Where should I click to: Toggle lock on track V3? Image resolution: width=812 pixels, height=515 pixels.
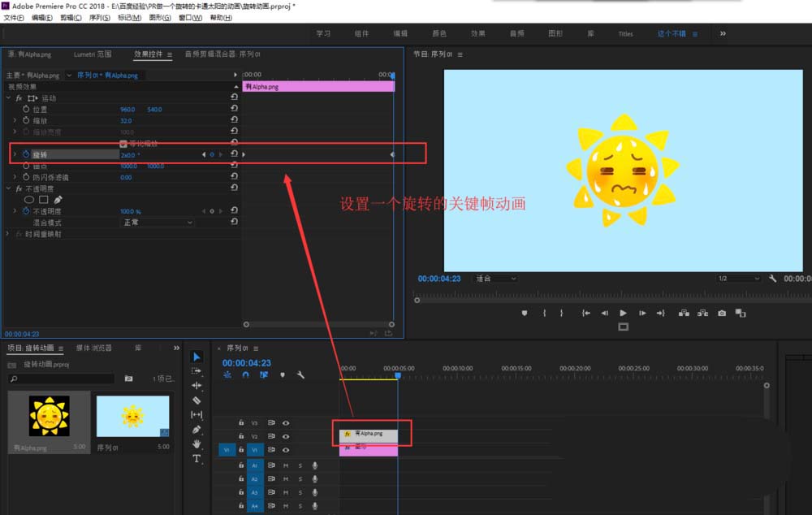tap(241, 422)
